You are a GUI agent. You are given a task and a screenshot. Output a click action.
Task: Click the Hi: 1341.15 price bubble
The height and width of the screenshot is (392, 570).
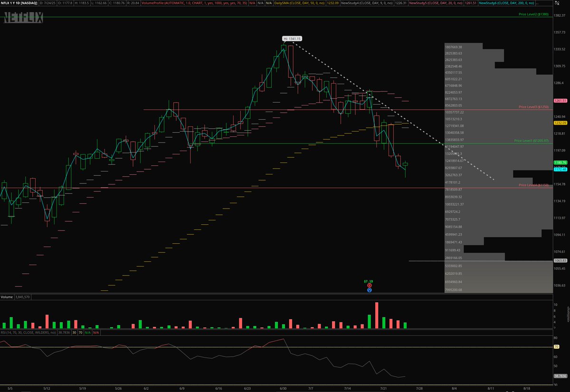[292, 38]
